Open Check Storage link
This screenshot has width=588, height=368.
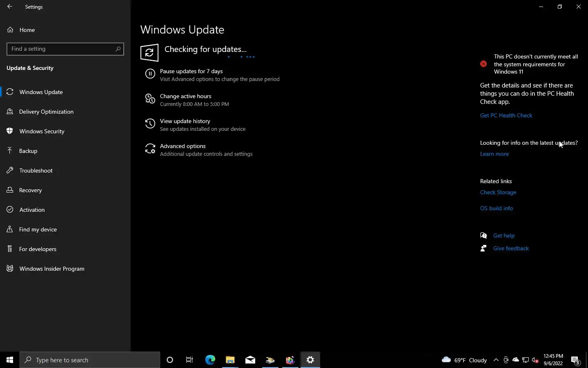[498, 192]
